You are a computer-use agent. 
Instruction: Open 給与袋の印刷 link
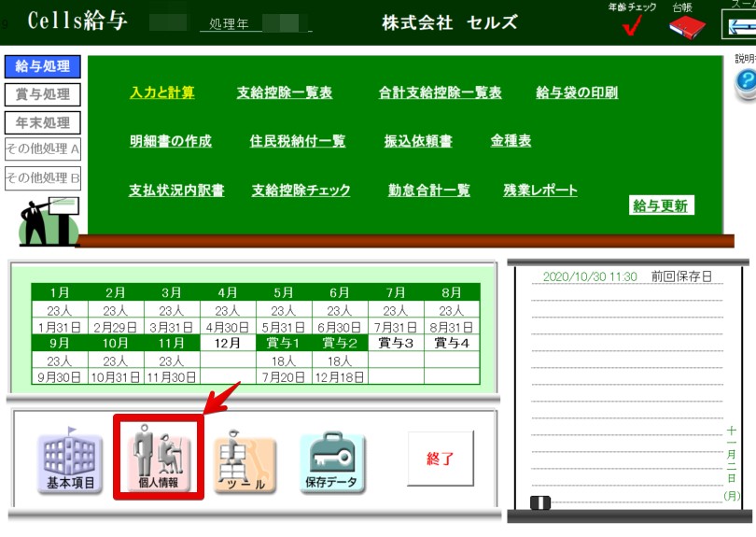tap(577, 92)
